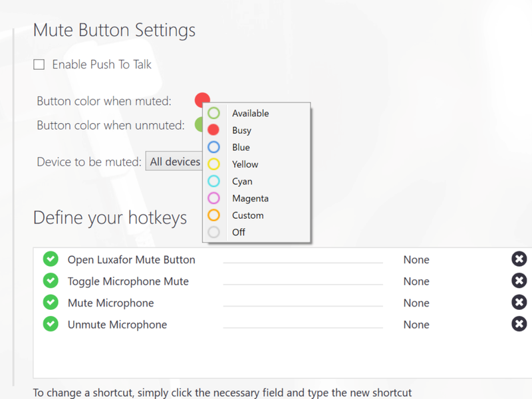Choose Off from the color menu
Image resolution: width=532 pixels, height=399 pixels.
pos(256,232)
